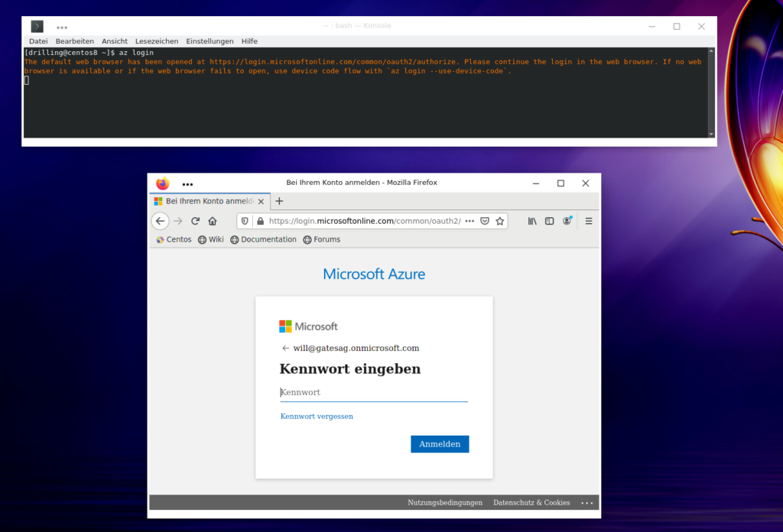Open the Hilfe menu in Konsole
This screenshot has width=783, height=532.
[x=249, y=41]
